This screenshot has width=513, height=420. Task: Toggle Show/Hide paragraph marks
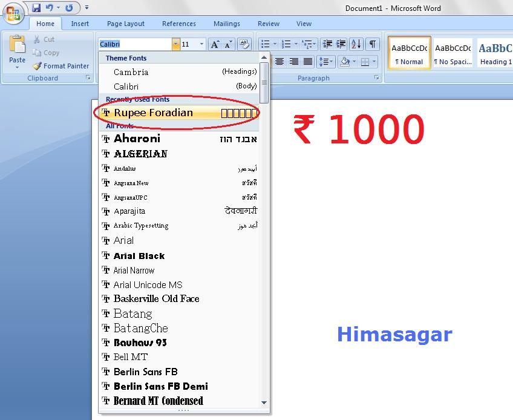[372, 44]
